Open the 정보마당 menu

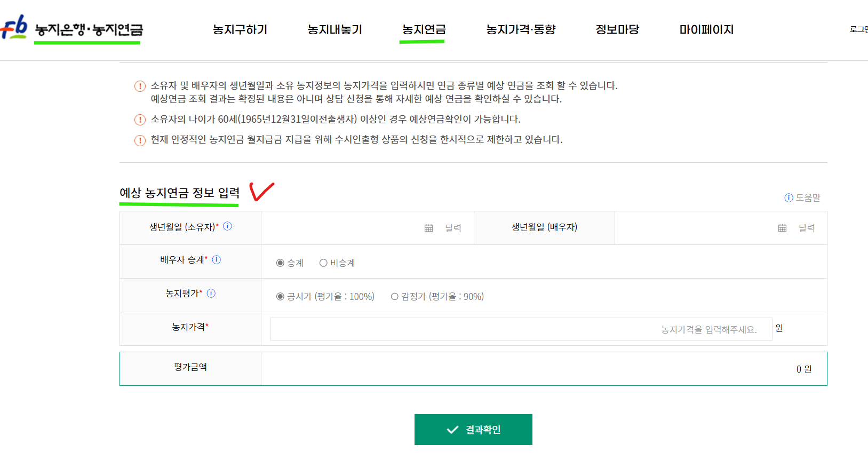pyautogui.click(x=617, y=29)
